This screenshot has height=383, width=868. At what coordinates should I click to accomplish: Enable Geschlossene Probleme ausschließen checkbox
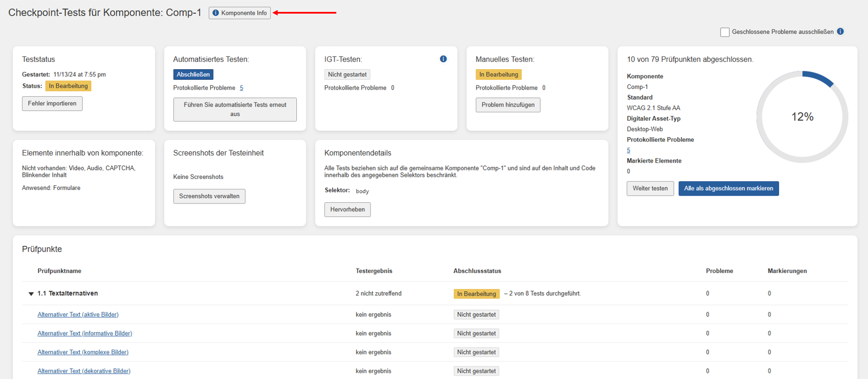click(725, 32)
